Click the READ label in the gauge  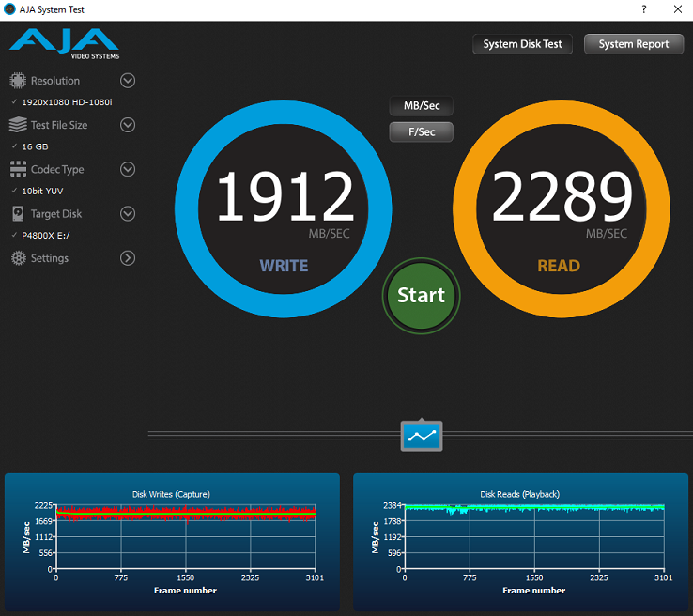[x=559, y=266]
